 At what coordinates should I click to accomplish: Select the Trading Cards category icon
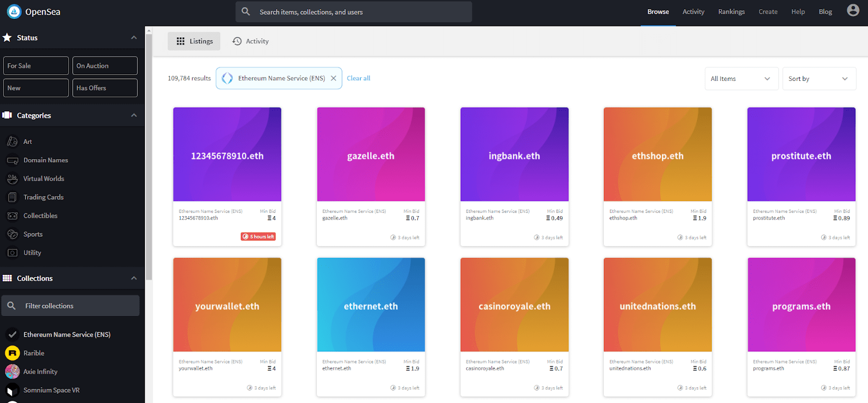(x=12, y=197)
